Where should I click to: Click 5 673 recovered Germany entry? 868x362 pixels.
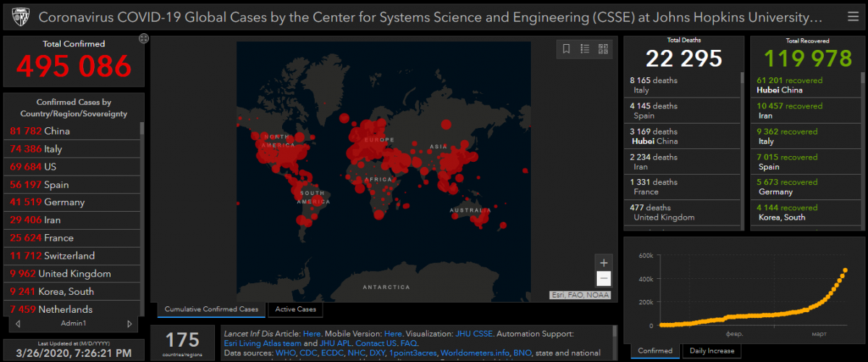pos(805,186)
